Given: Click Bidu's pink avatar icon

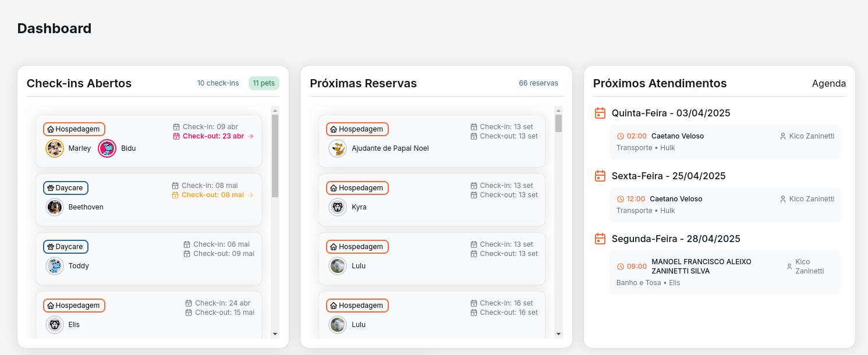Looking at the screenshot, I should (107, 148).
